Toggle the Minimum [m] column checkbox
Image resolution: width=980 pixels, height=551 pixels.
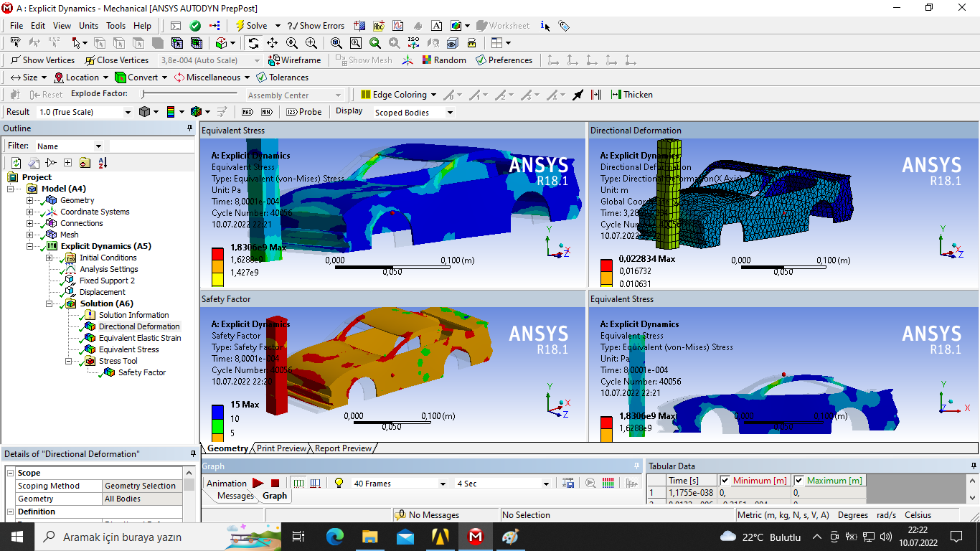coord(725,481)
